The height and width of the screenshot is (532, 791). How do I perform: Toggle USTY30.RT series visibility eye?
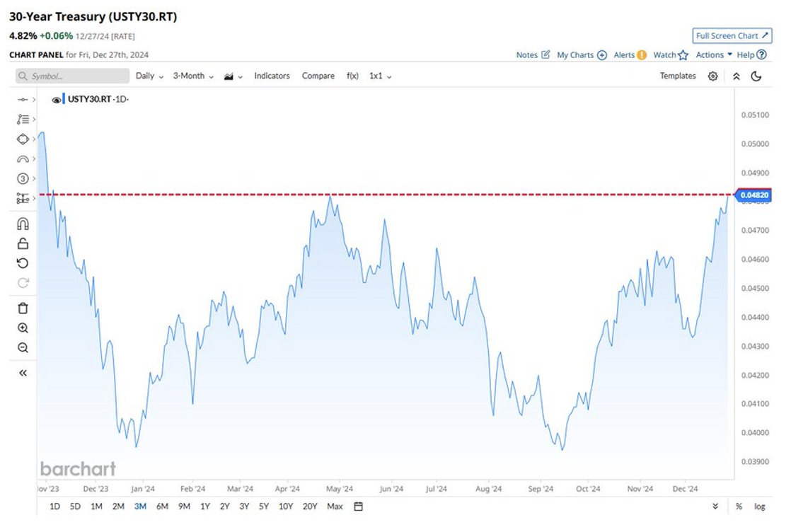click(57, 100)
